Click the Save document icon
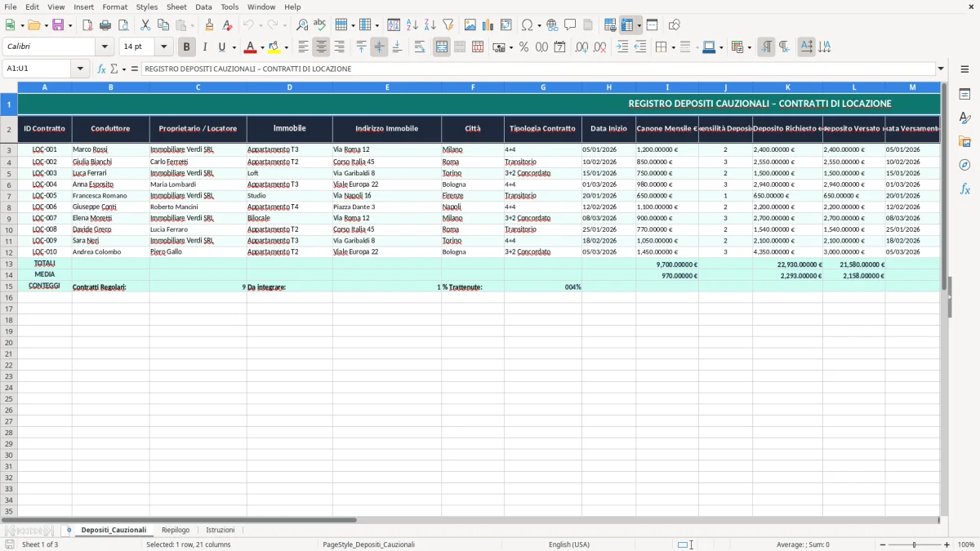The image size is (980, 551). (58, 25)
